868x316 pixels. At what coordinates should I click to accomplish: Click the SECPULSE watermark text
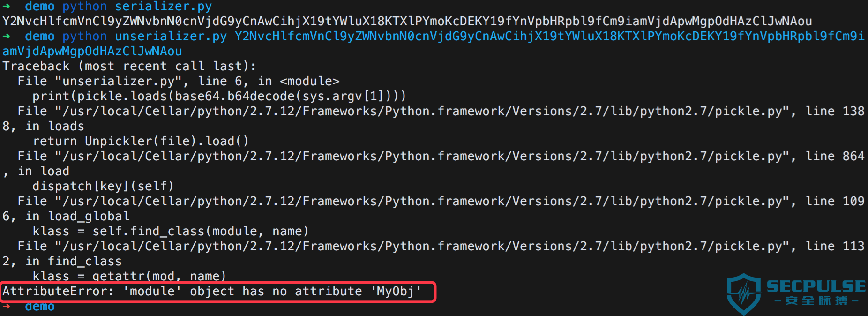[x=816, y=286]
